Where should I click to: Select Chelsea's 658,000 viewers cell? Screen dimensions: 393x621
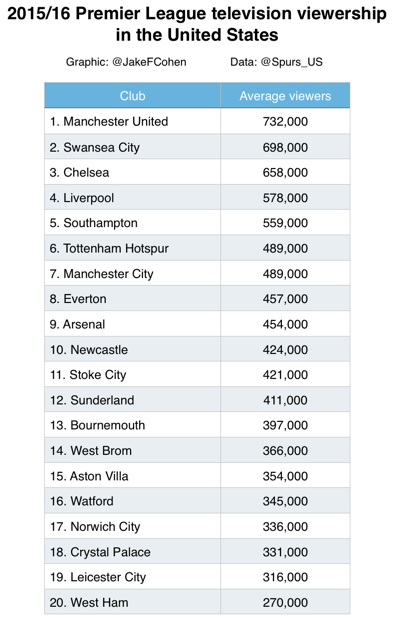coord(285,172)
